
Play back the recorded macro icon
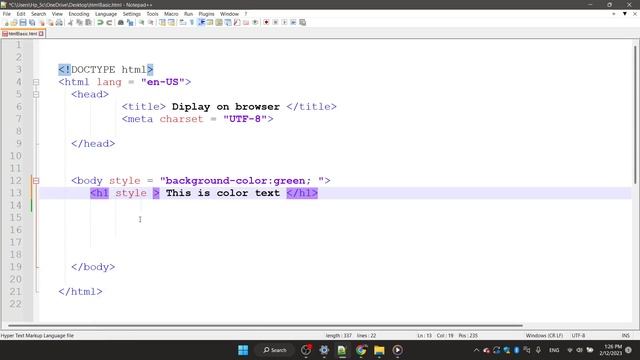284,22
